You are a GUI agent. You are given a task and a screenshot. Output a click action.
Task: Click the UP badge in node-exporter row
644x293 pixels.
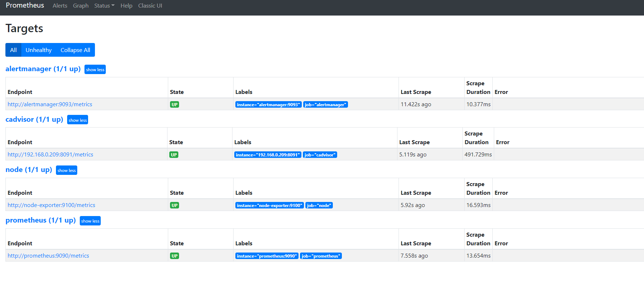coord(175,205)
